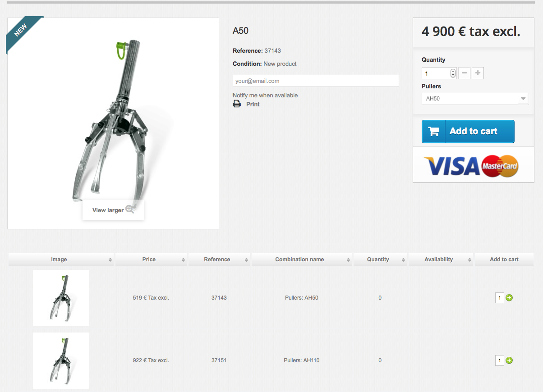Click the Print link

(x=253, y=104)
